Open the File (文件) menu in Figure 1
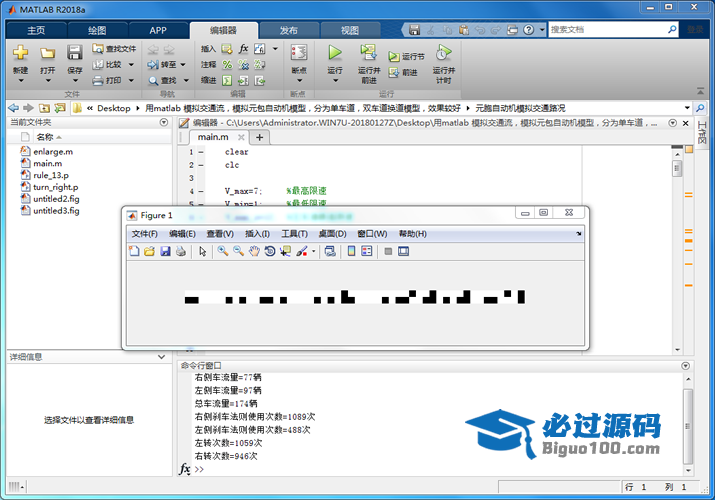 point(145,234)
